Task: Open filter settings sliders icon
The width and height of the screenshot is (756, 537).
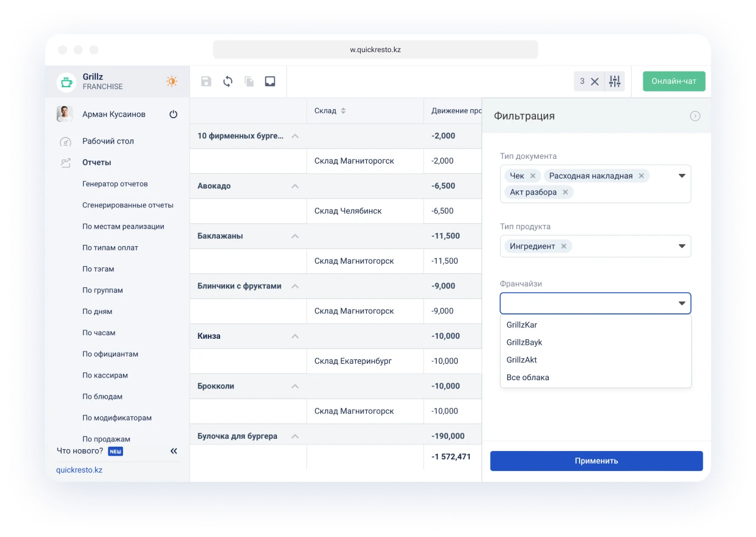Action: 615,81
